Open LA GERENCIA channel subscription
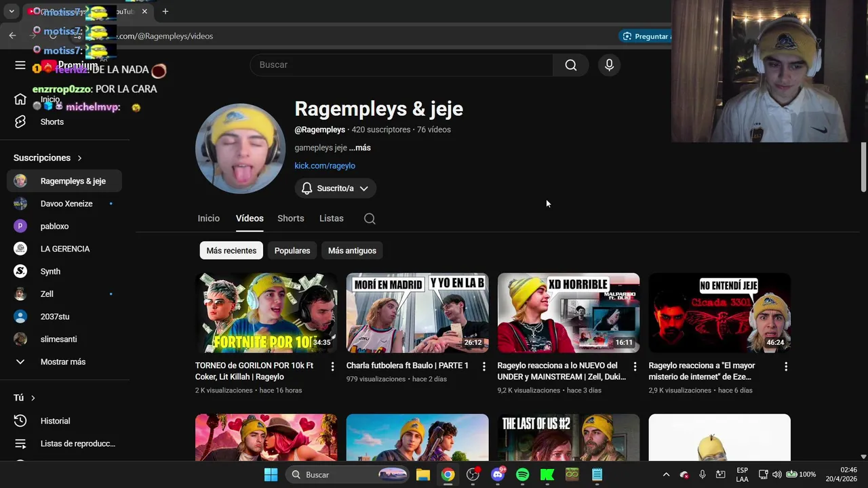Screen dimensions: 868x488 pos(64,249)
